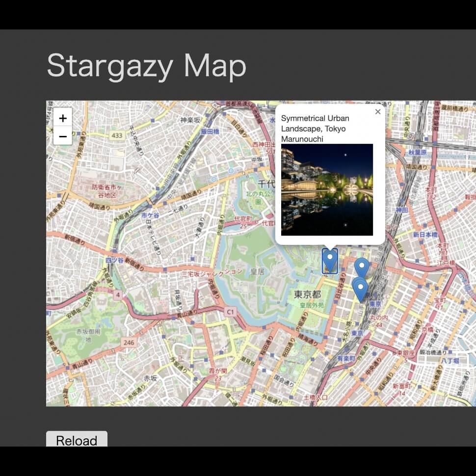Close the Symmetrical Urban Landscape popup
The width and height of the screenshot is (476, 476).
tap(377, 112)
